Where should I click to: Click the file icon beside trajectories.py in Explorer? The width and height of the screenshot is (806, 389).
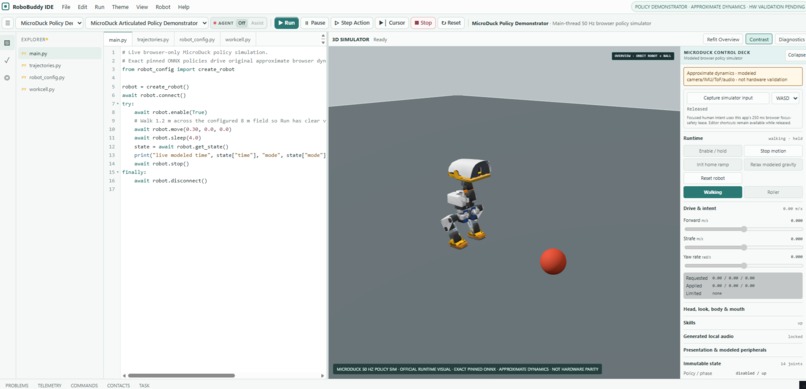click(24, 66)
